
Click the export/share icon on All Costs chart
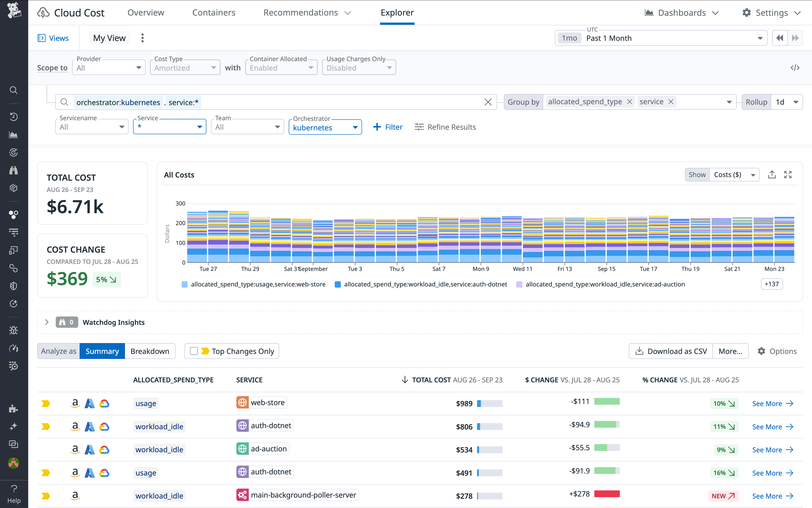772,174
